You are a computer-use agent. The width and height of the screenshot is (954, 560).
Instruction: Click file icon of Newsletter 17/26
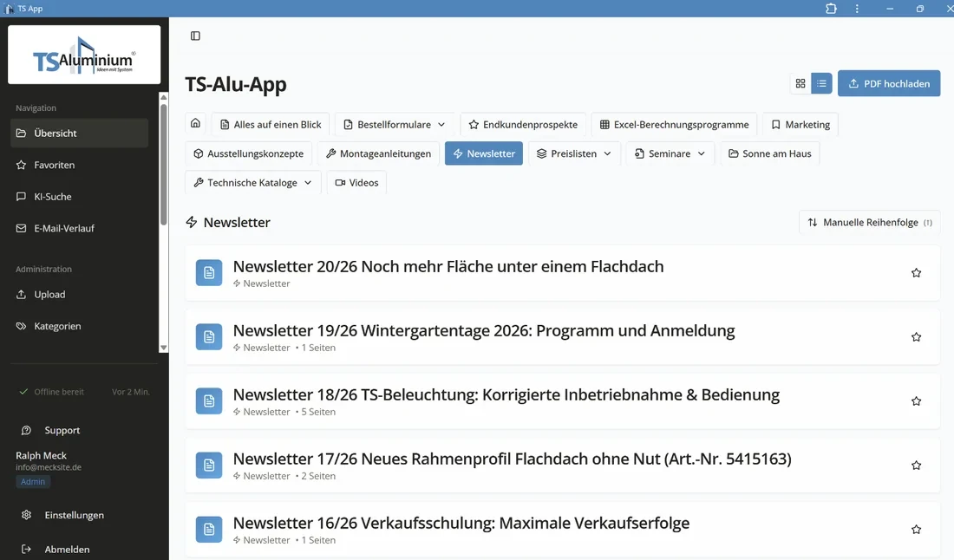coord(209,466)
